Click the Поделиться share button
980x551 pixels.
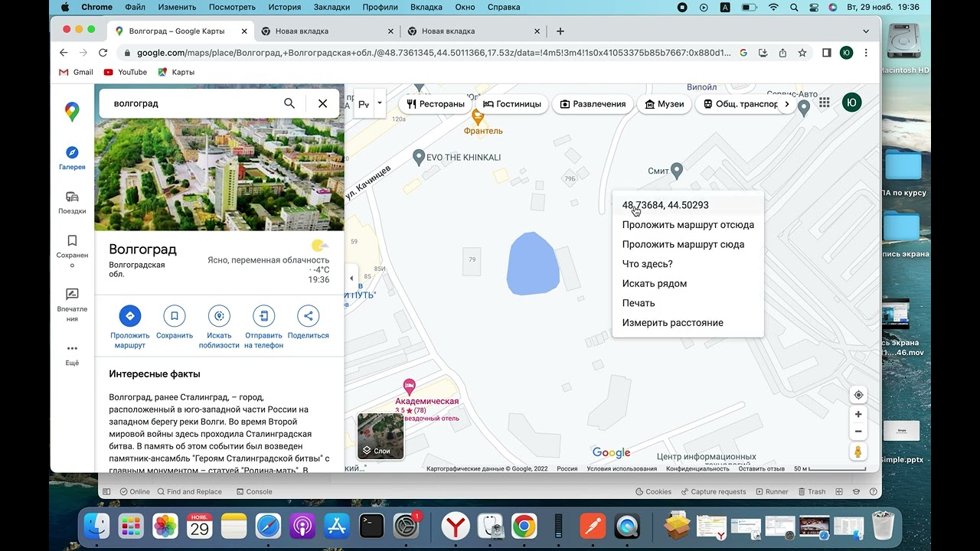point(309,322)
